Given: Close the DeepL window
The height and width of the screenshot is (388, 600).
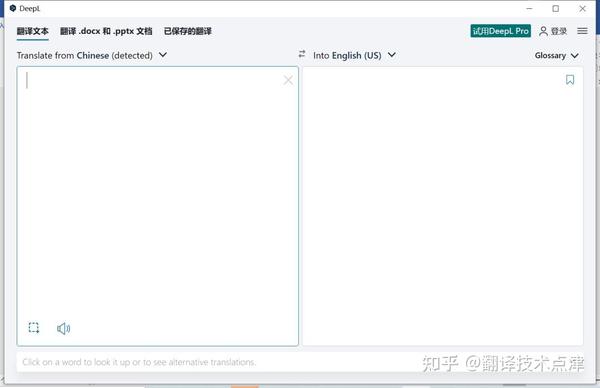Looking at the screenshot, I should (582, 8).
